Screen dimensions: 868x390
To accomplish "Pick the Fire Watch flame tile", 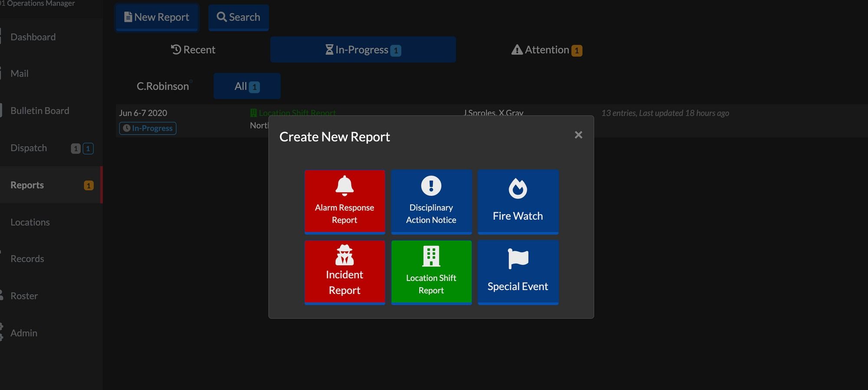I will point(518,202).
